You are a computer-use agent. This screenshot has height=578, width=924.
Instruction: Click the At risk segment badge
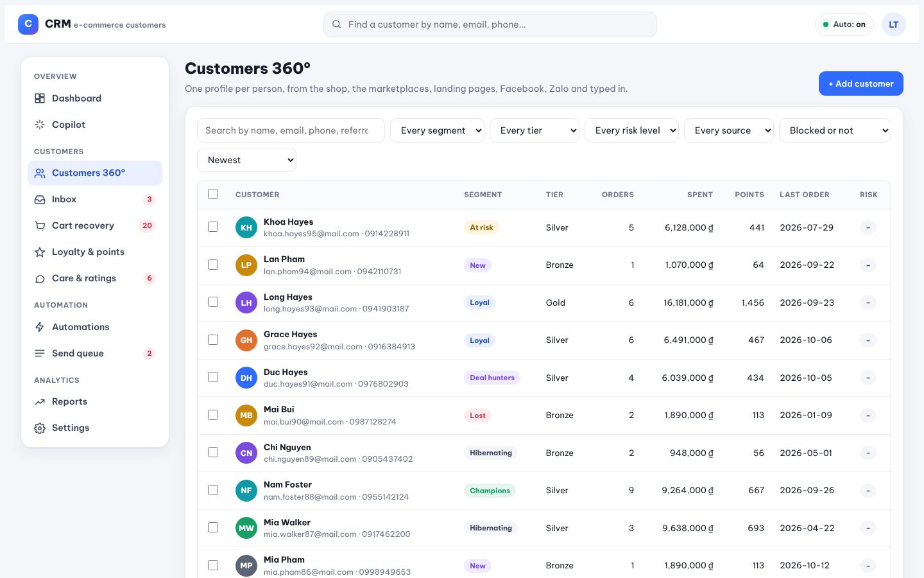tap(481, 227)
